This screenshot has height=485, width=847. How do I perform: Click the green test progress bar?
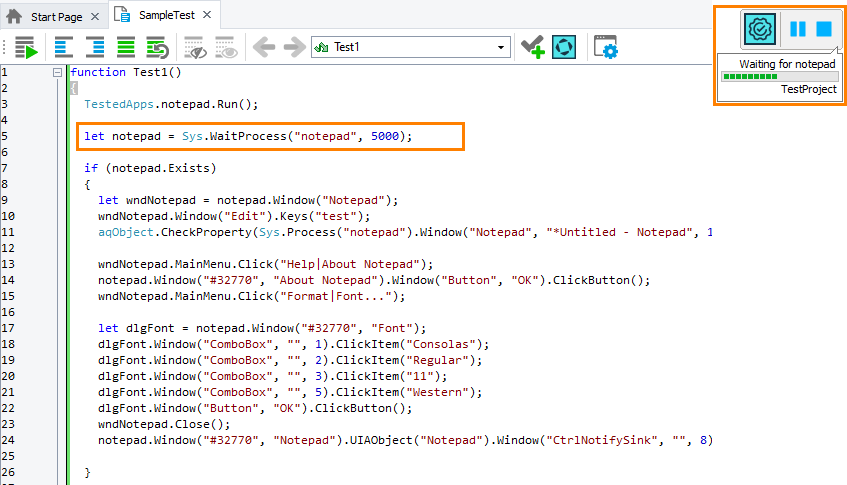pyautogui.click(x=779, y=76)
